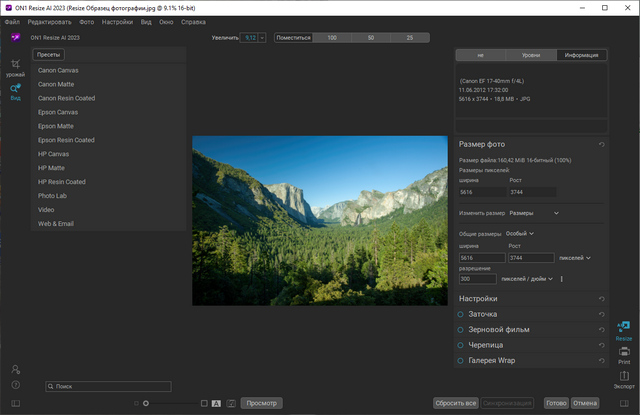Click the Сбросить все button
640x415 pixels.
pos(455,403)
